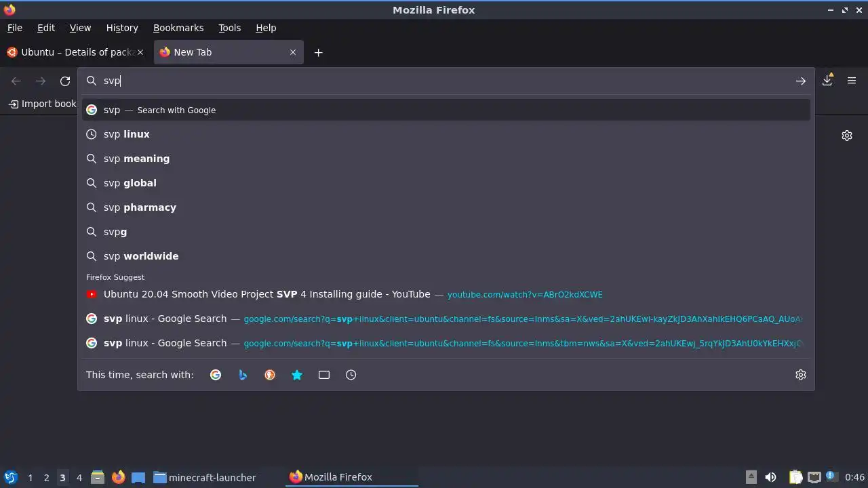Image resolution: width=868 pixels, height=488 pixels.
Task: Open the update notifier tray icon
Action: click(831, 476)
